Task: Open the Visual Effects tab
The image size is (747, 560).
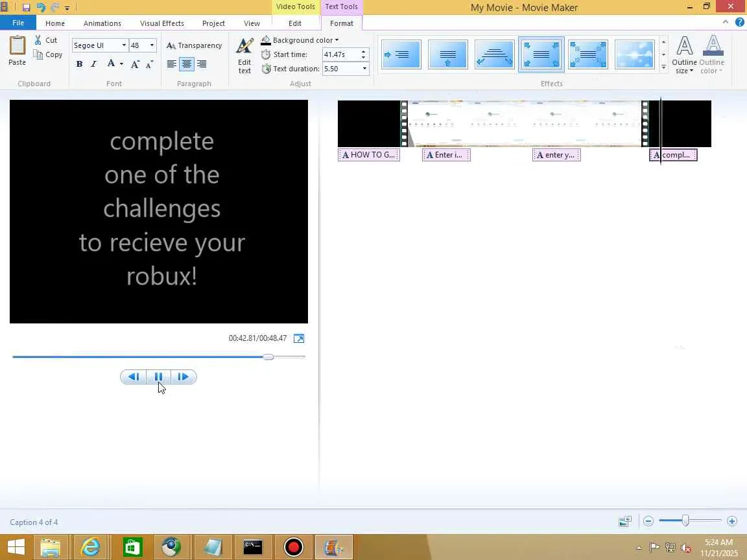Action: tap(162, 23)
